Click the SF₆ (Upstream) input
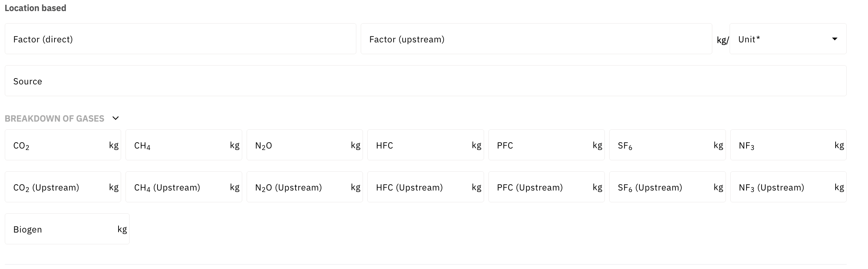 pyautogui.click(x=663, y=187)
